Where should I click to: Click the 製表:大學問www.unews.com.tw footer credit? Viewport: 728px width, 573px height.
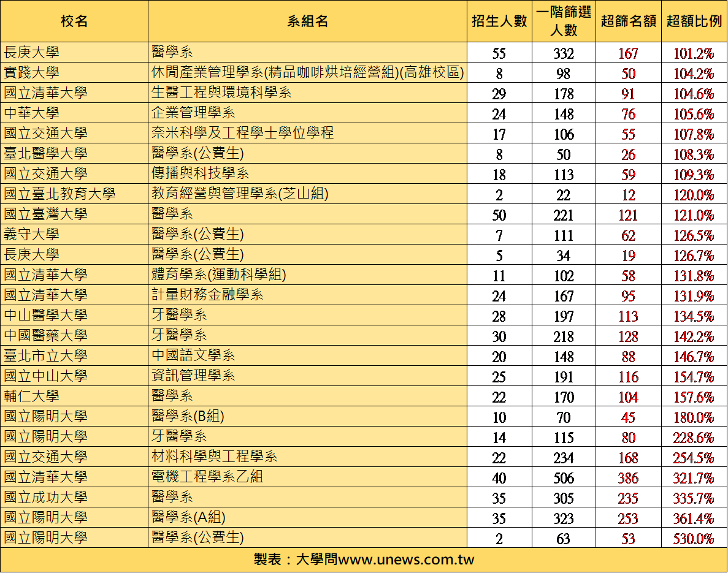pos(364,560)
